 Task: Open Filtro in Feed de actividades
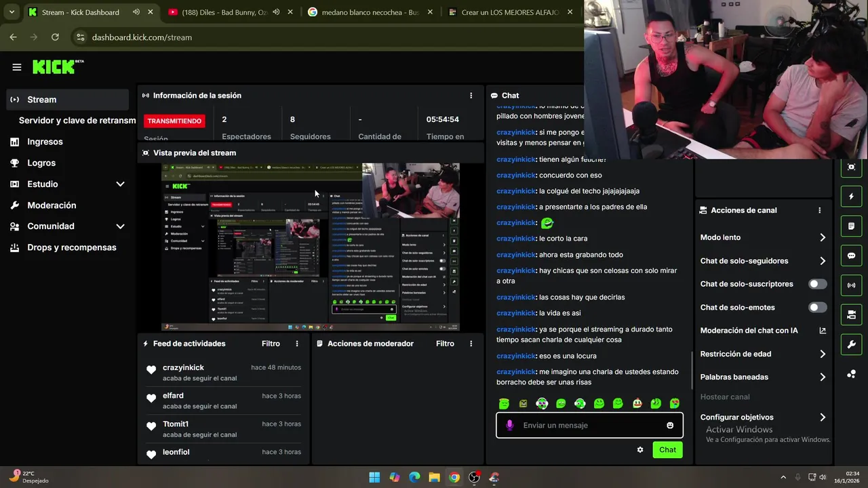point(271,344)
